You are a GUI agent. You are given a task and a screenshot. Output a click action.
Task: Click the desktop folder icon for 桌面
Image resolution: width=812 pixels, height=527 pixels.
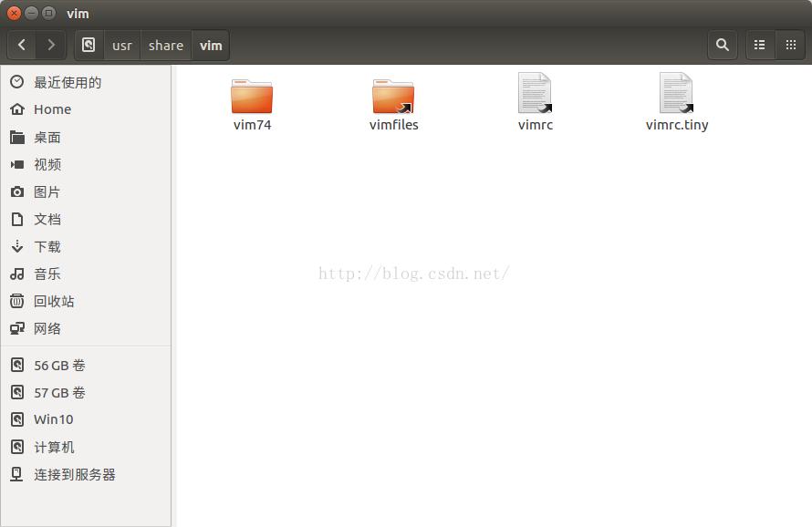17,137
